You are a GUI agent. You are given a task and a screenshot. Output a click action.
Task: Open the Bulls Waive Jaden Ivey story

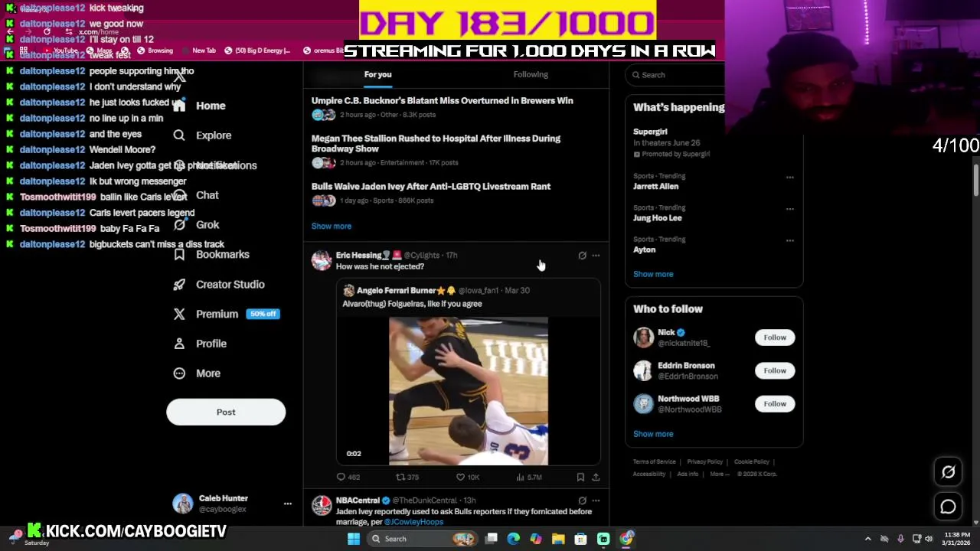(x=431, y=187)
